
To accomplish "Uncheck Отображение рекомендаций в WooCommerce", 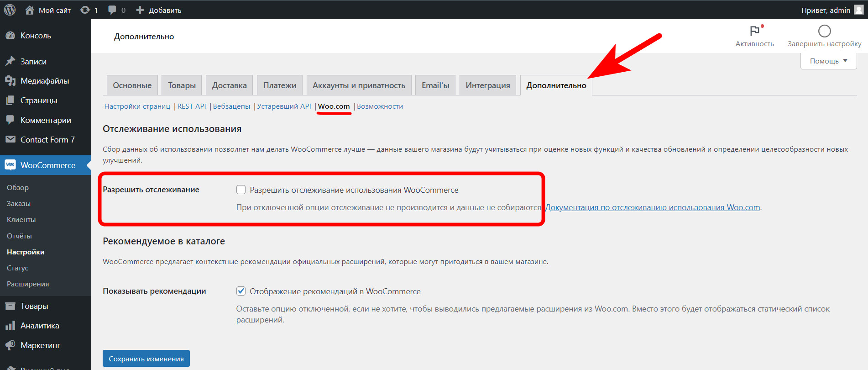I will coord(241,291).
